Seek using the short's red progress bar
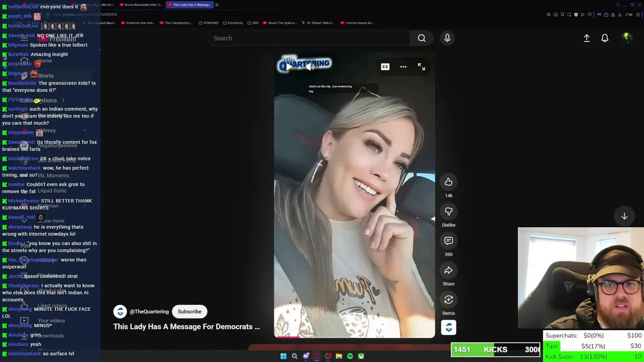This screenshot has width=644, height=362. point(354,337)
